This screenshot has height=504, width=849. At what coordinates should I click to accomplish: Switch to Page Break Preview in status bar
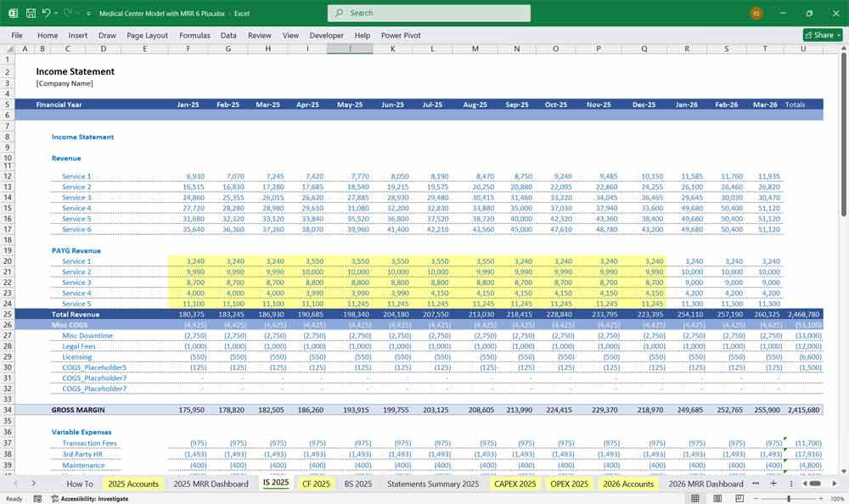point(739,498)
